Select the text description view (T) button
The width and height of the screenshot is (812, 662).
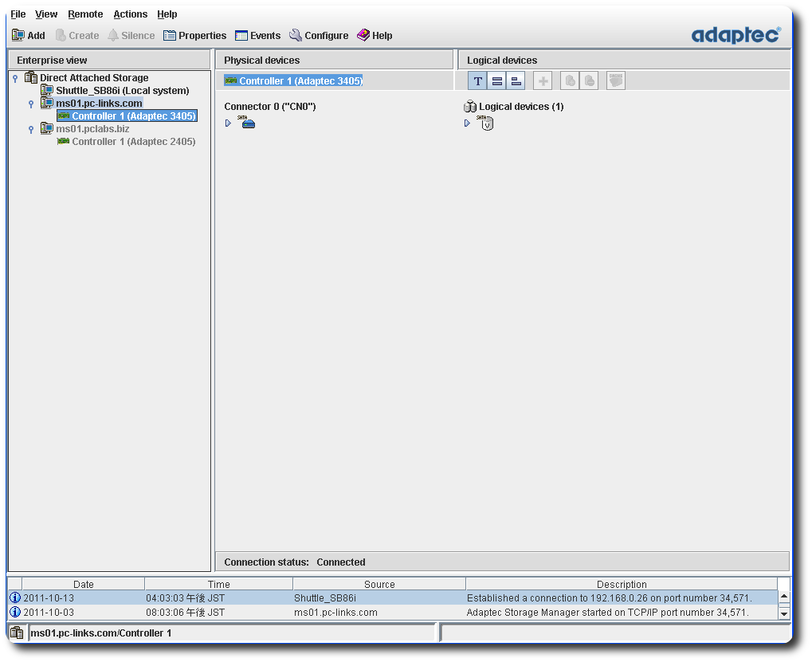[477, 80]
